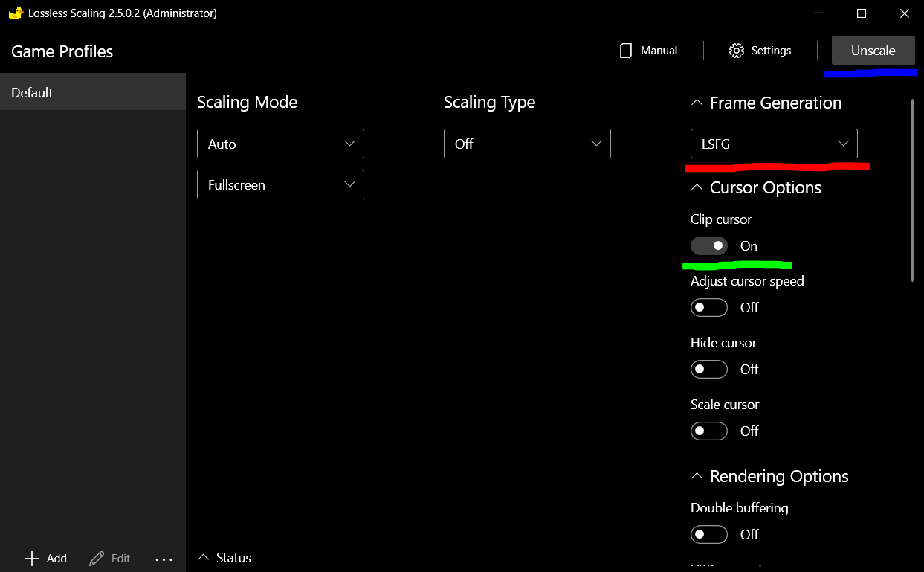Click the pencil Edit icon

pos(97,559)
